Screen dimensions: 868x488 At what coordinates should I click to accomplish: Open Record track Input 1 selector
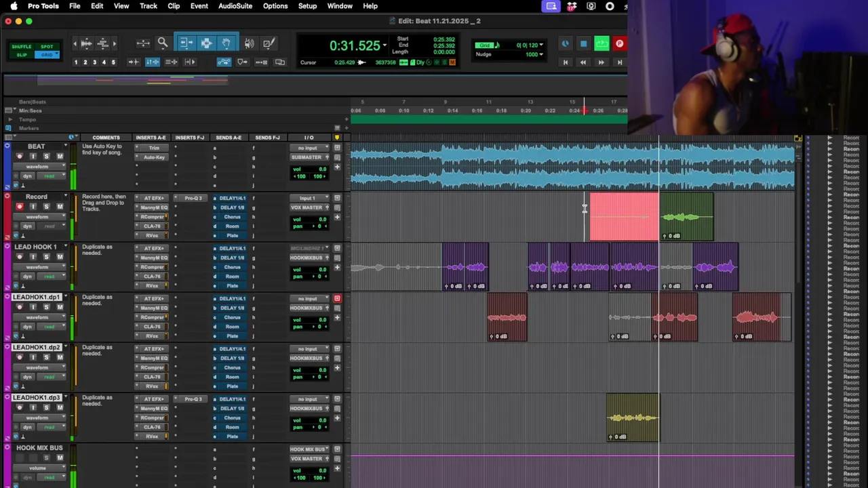click(309, 198)
